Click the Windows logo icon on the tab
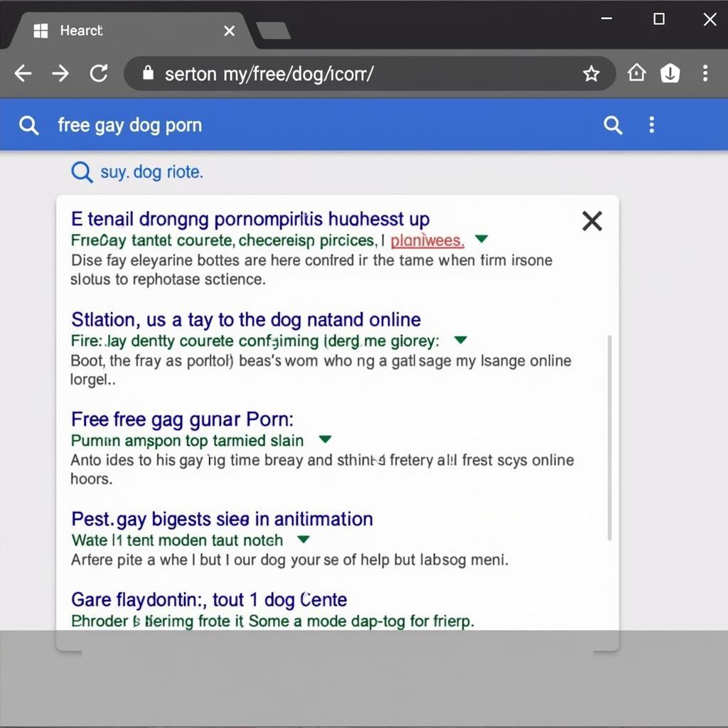This screenshot has height=728, width=728. tap(41, 31)
